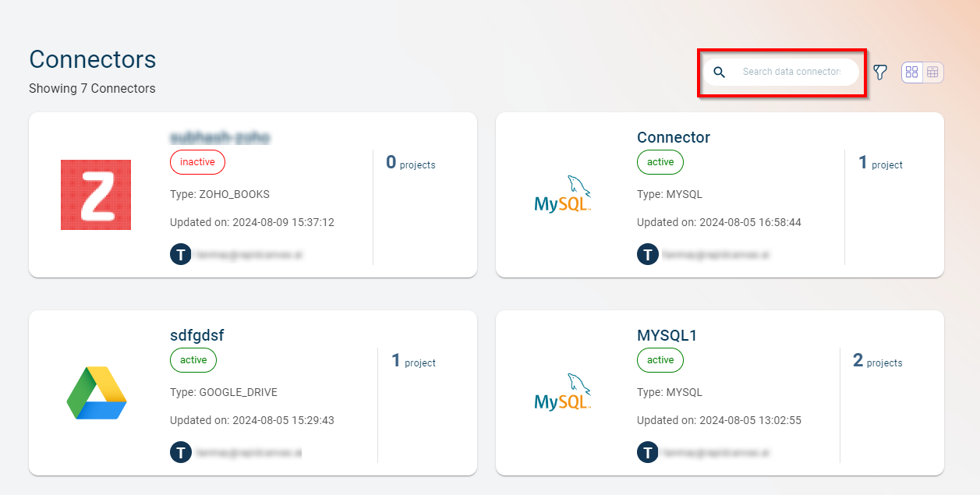Click the T avatar on the MYSQL1 card
980x495 pixels.
(648, 452)
